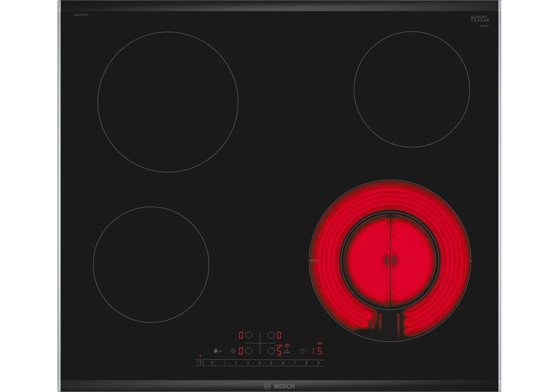Select the rear-right zone selector circle
The image size is (559, 392).
coord(271,335)
